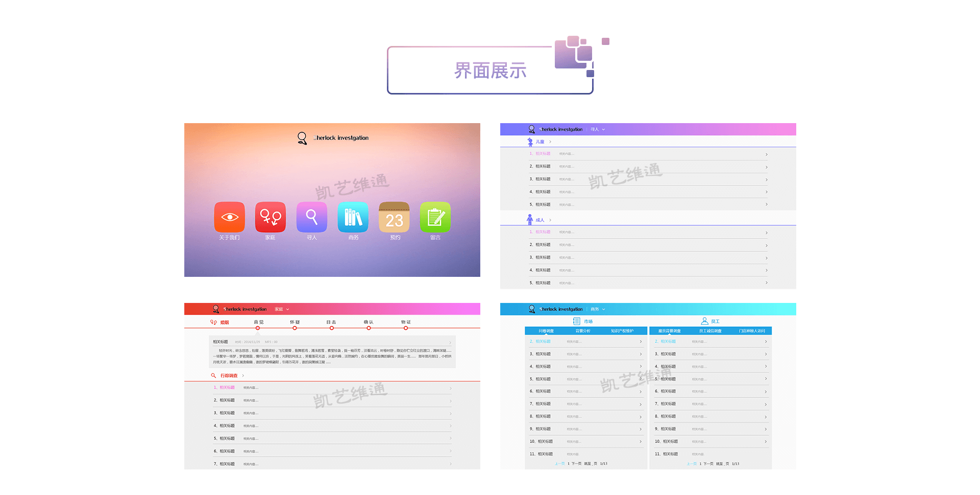The width and height of the screenshot is (980, 495).
Task: Click the 成人 adult figure icon
Action: pos(530,220)
